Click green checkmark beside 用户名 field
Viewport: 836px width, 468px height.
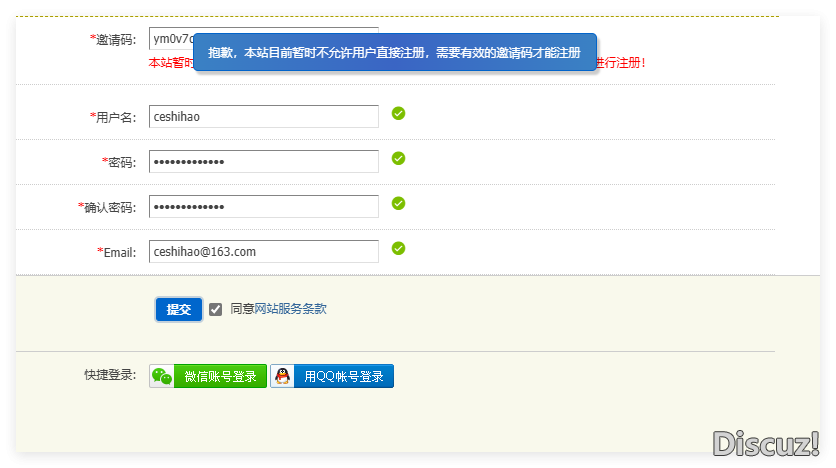(x=398, y=113)
